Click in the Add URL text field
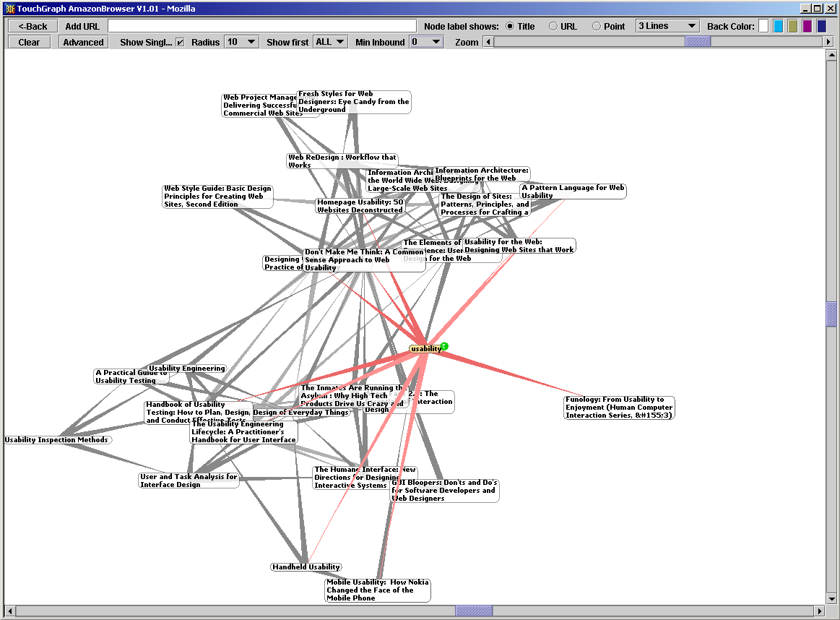Image resolution: width=840 pixels, height=620 pixels. [262, 26]
